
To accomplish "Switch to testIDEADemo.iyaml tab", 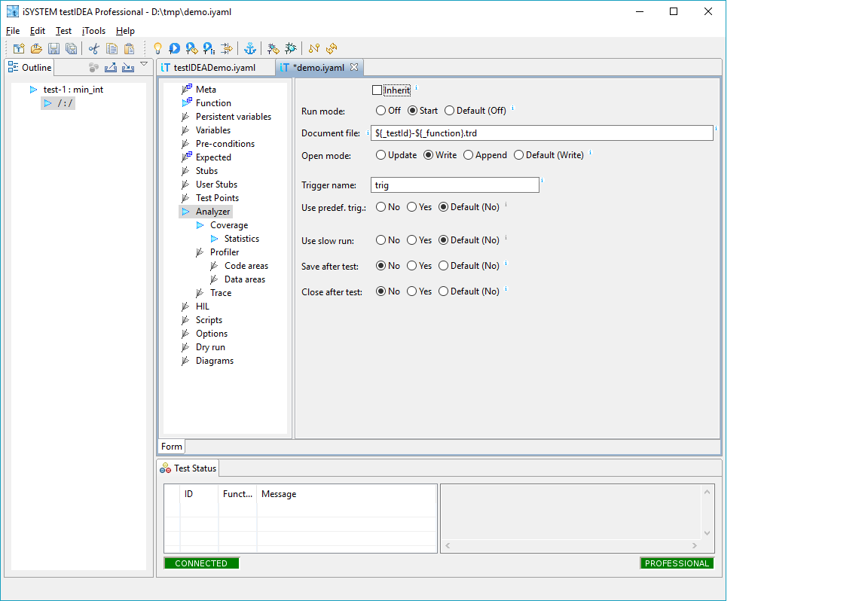I will 214,68.
